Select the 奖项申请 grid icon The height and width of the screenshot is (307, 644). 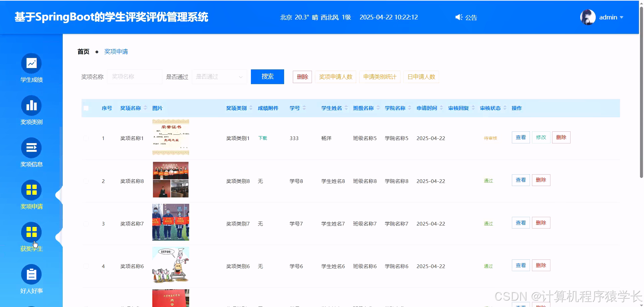click(x=31, y=190)
